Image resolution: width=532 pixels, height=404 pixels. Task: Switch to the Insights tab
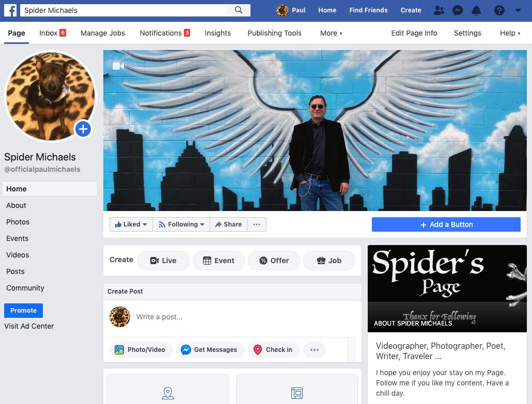tap(217, 33)
